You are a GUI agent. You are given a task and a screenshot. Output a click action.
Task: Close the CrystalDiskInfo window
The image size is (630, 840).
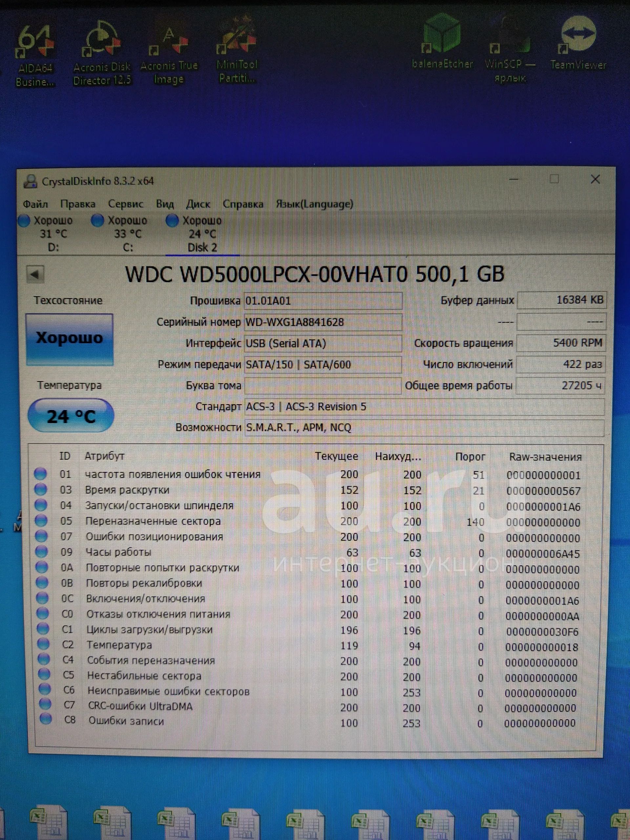pyautogui.click(x=595, y=179)
